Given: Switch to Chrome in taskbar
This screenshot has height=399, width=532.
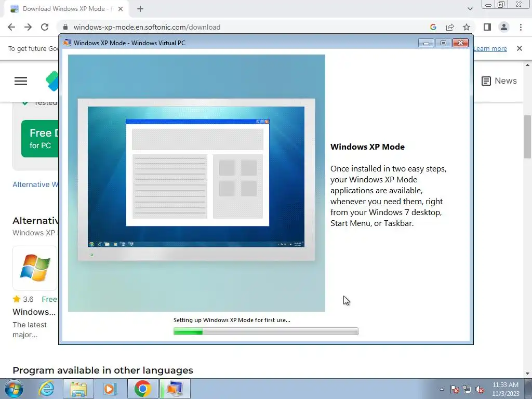Looking at the screenshot, I should [142, 389].
